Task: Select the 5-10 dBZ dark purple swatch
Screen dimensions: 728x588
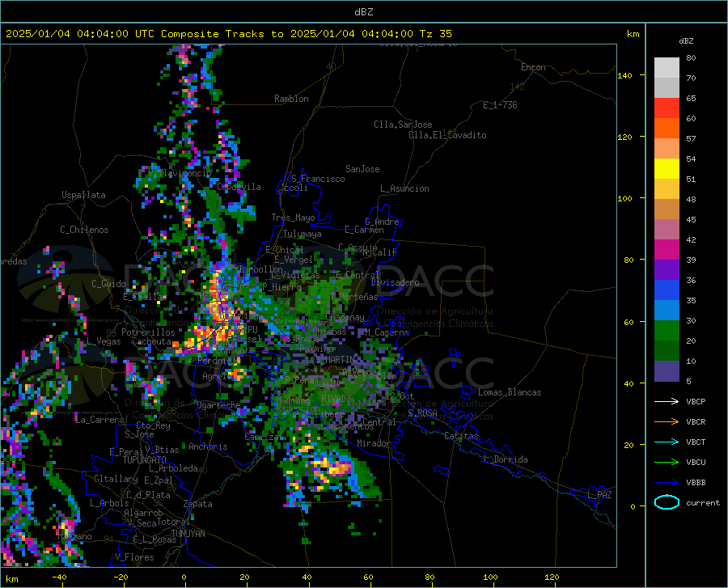Action: click(667, 371)
